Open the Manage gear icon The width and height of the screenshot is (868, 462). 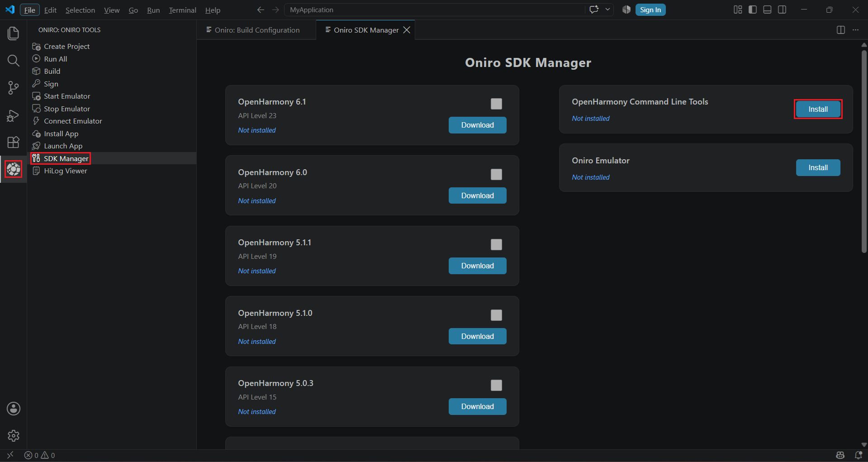pos(14,436)
